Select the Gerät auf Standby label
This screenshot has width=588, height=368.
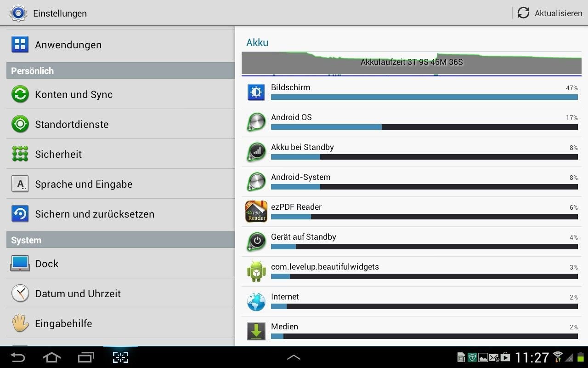coord(304,237)
